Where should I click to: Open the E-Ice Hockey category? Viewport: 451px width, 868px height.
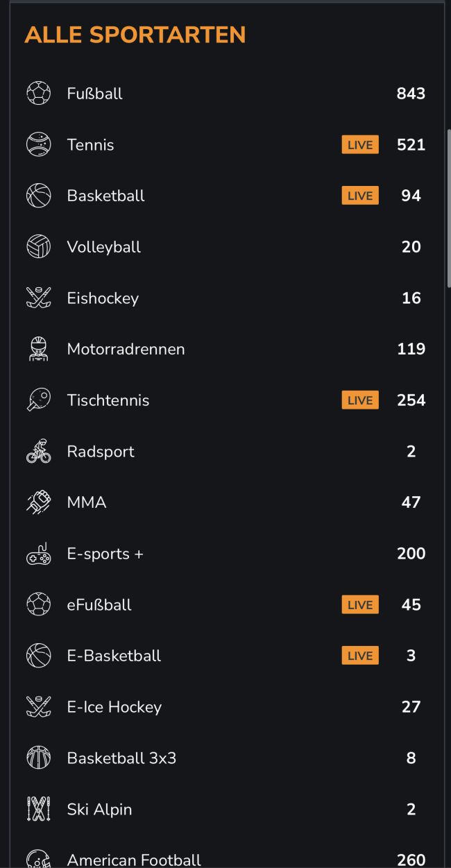pyautogui.click(x=114, y=707)
